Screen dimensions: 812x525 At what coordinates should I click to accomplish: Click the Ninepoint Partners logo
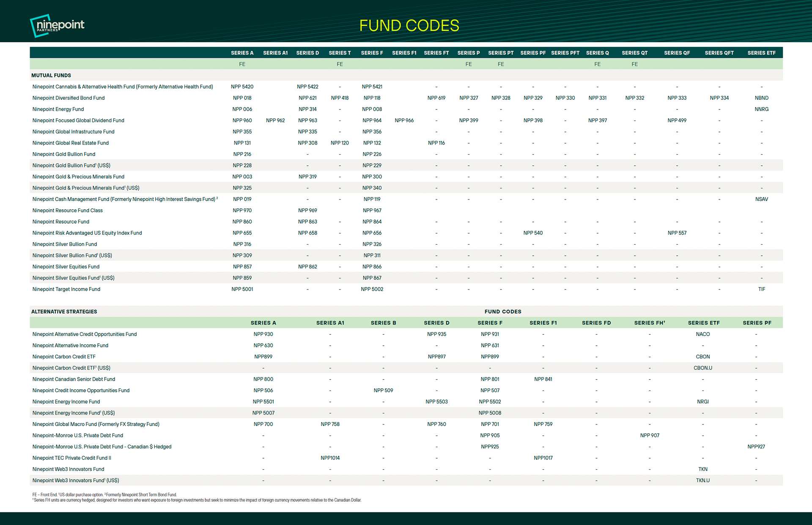(x=57, y=25)
